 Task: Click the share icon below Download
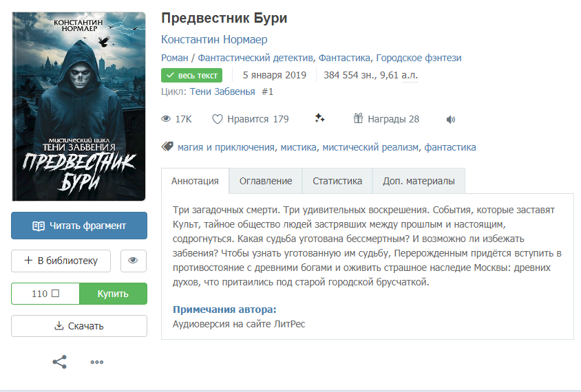[x=60, y=362]
